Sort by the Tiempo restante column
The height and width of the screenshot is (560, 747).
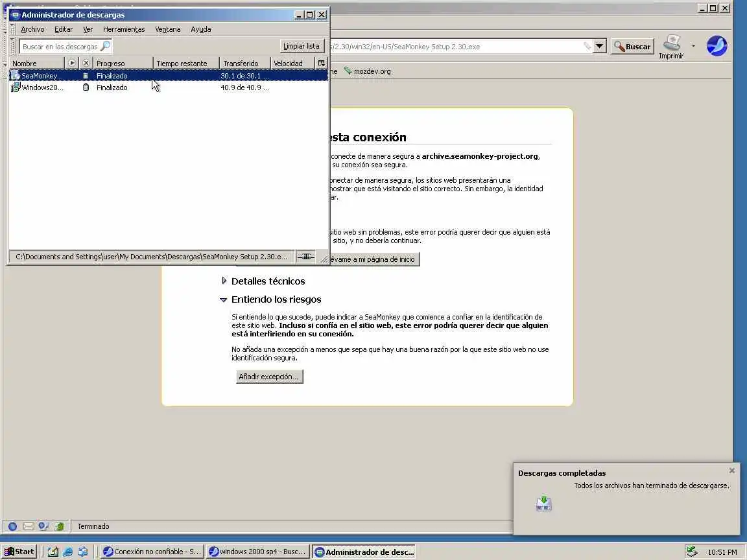point(186,63)
